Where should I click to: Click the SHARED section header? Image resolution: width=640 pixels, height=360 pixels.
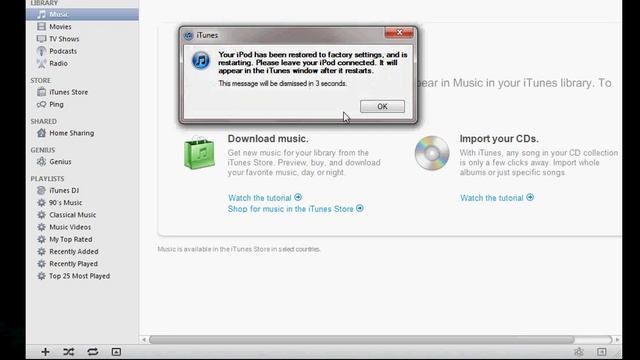coord(44,121)
